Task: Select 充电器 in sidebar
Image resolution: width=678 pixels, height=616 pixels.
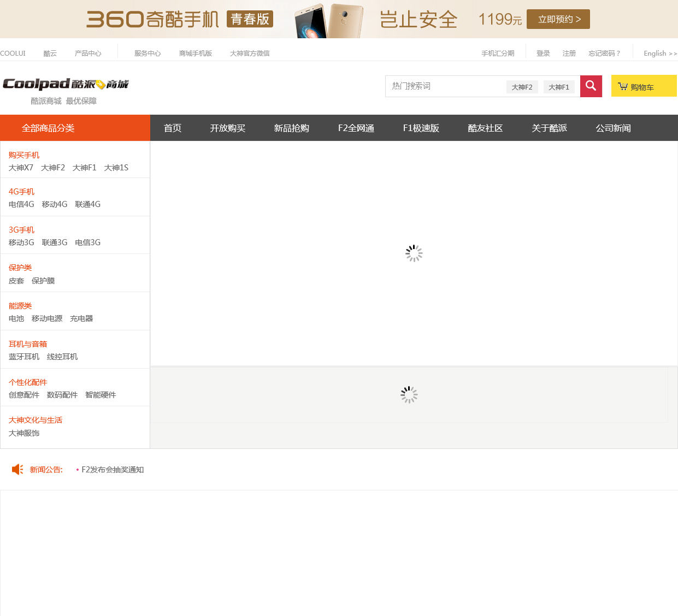Action: (81, 318)
